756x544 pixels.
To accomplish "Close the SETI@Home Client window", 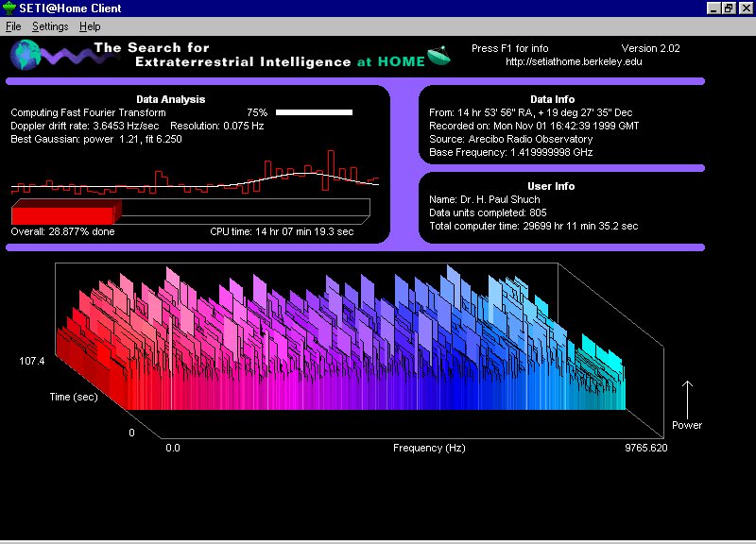I will click(x=746, y=8).
